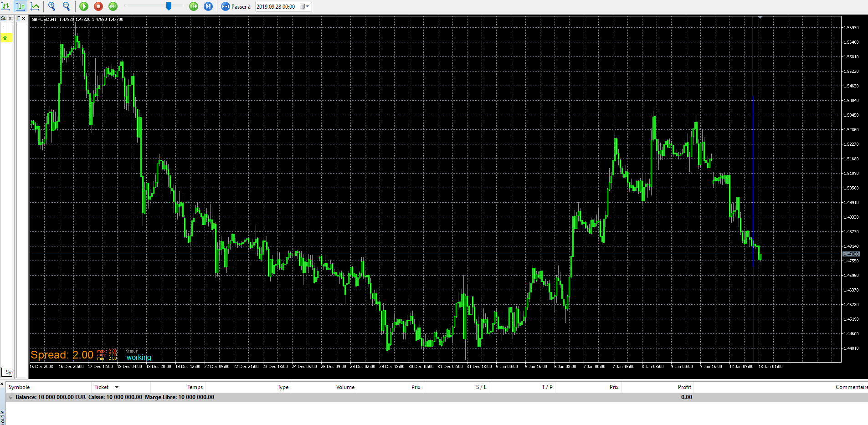This screenshot has height=425, width=868.
Task: Click the green fast-forward button
Action: click(x=194, y=6)
